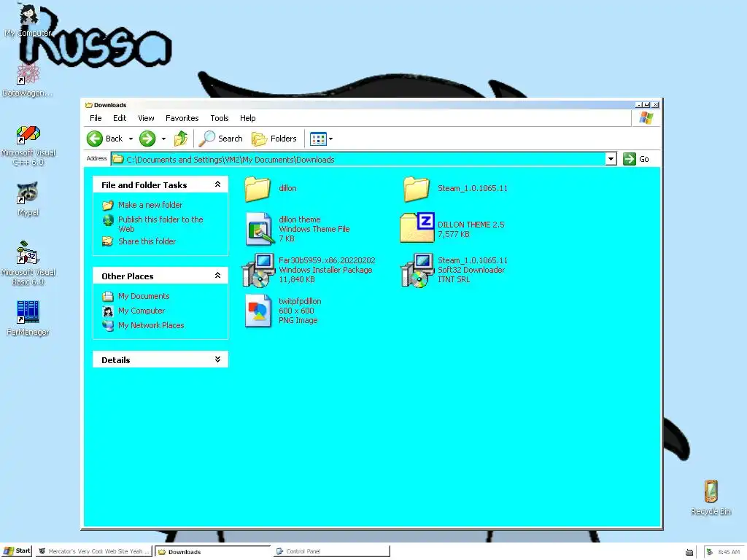The image size is (747, 560).
Task: Expand the Details panel
Action: [217, 359]
